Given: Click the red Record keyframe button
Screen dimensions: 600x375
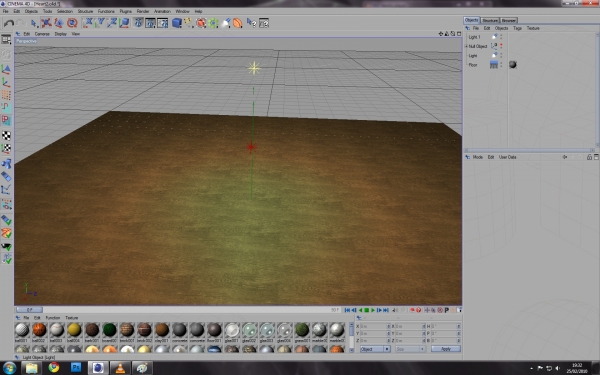Looking at the screenshot, I should (x=412, y=310).
